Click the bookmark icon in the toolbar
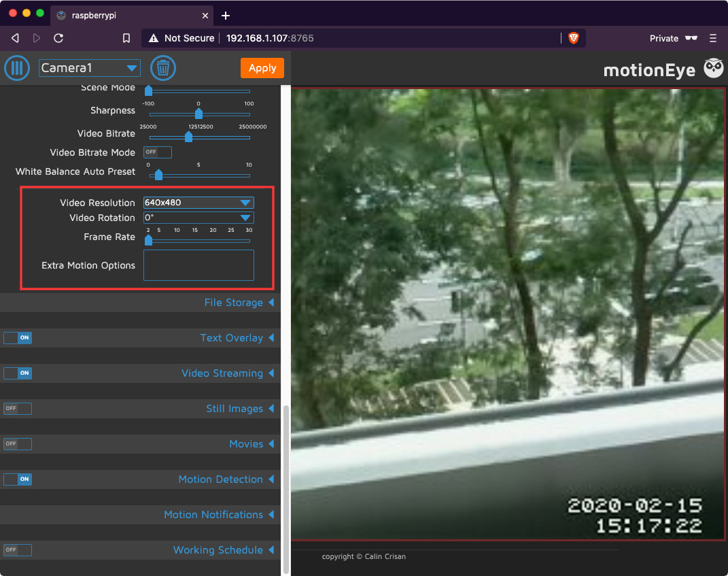The height and width of the screenshot is (576, 728). tap(126, 38)
